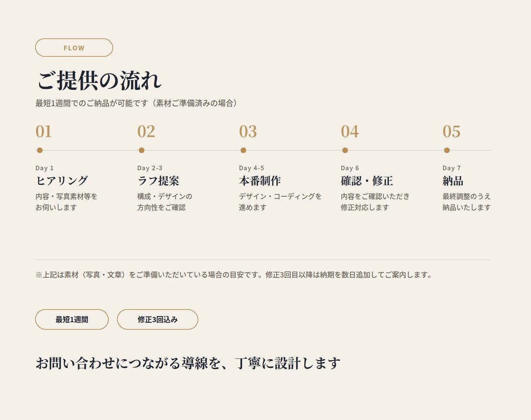Click the step number 04

click(350, 131)
